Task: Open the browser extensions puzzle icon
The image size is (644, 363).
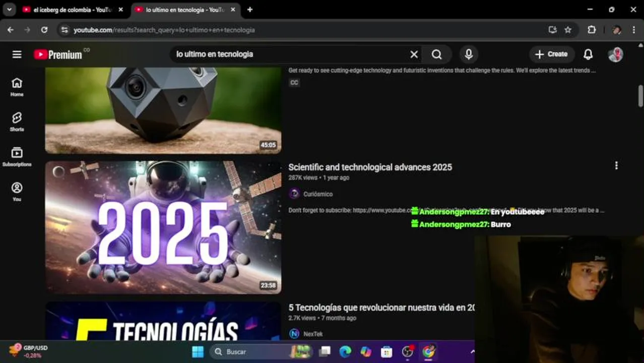Action: point(592,30)
